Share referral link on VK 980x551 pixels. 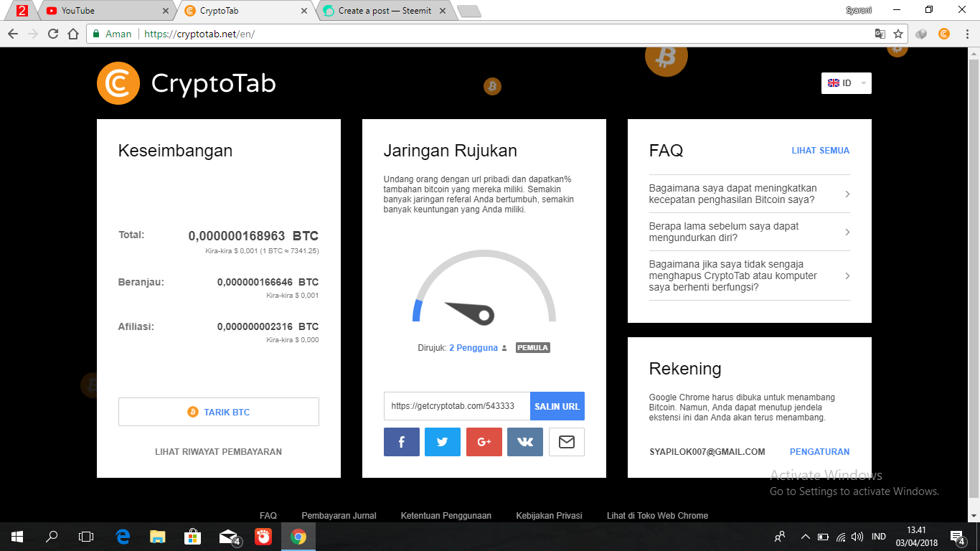tap(525, 442)
